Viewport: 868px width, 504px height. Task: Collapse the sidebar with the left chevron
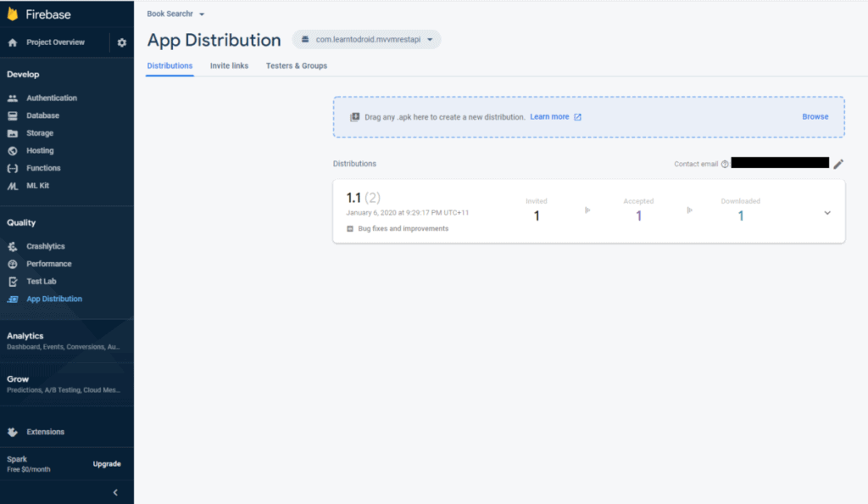pyautogui.click(x=115, y=492)
